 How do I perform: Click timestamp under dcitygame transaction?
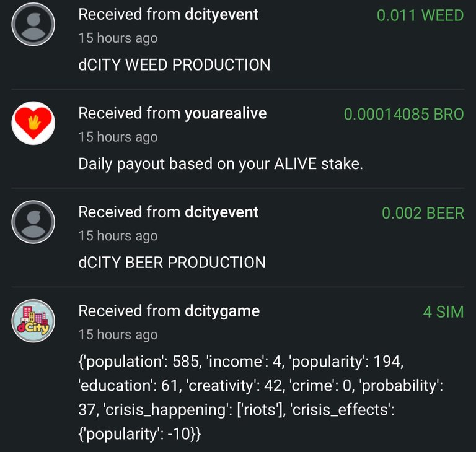pyautogui.click(x=118, y=335)
